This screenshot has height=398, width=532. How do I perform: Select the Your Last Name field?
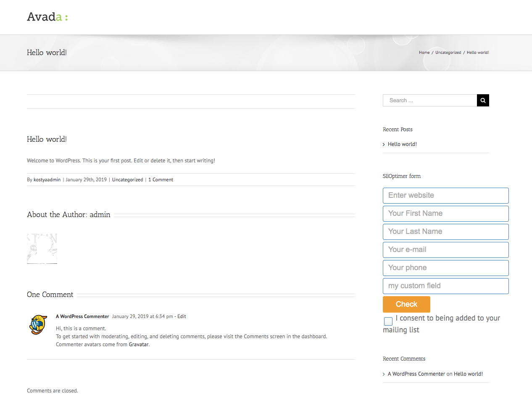tap(445, 232)
